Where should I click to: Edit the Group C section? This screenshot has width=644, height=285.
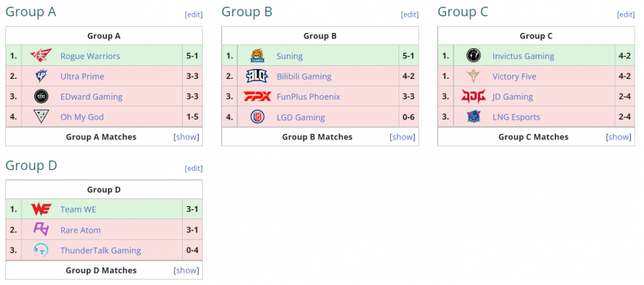coord(626,15)
